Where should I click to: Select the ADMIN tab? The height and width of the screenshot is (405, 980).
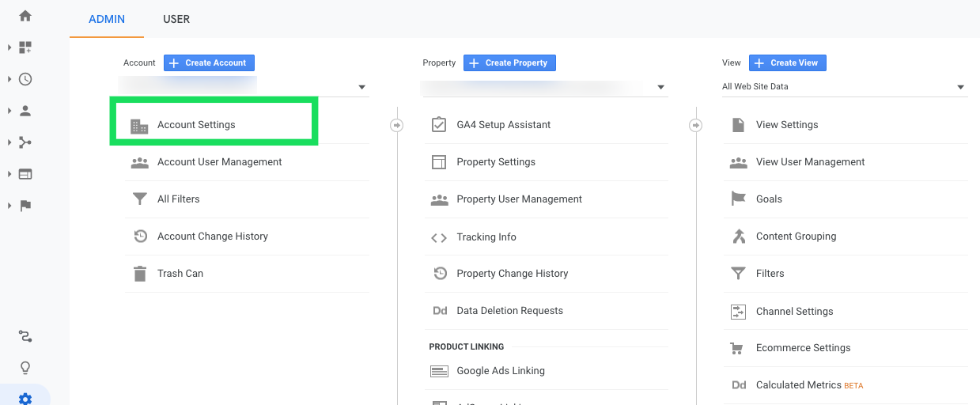click(107, 19)
